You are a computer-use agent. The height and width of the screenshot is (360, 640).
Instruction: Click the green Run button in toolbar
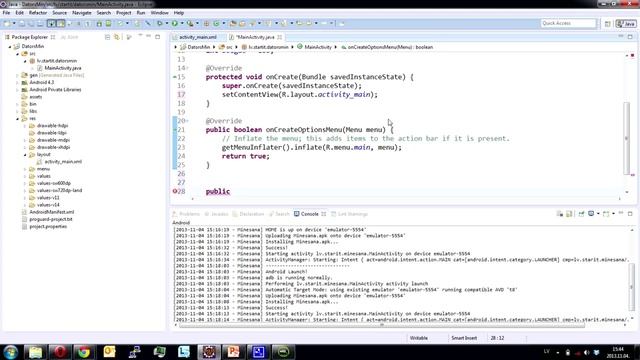[175, 24]
